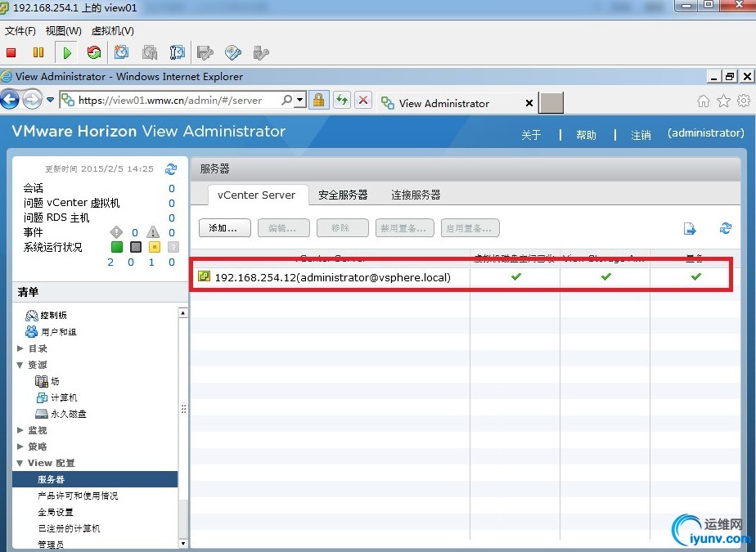Open Internet Explorer tools gear icon
The image size is (756, 552).
coord(744,101)
